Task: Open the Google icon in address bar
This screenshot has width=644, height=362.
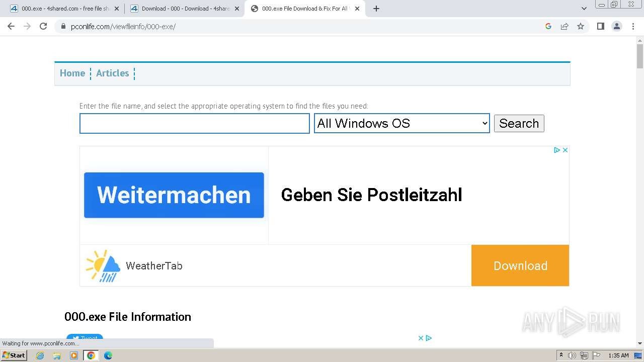Action: pos(548,26)
